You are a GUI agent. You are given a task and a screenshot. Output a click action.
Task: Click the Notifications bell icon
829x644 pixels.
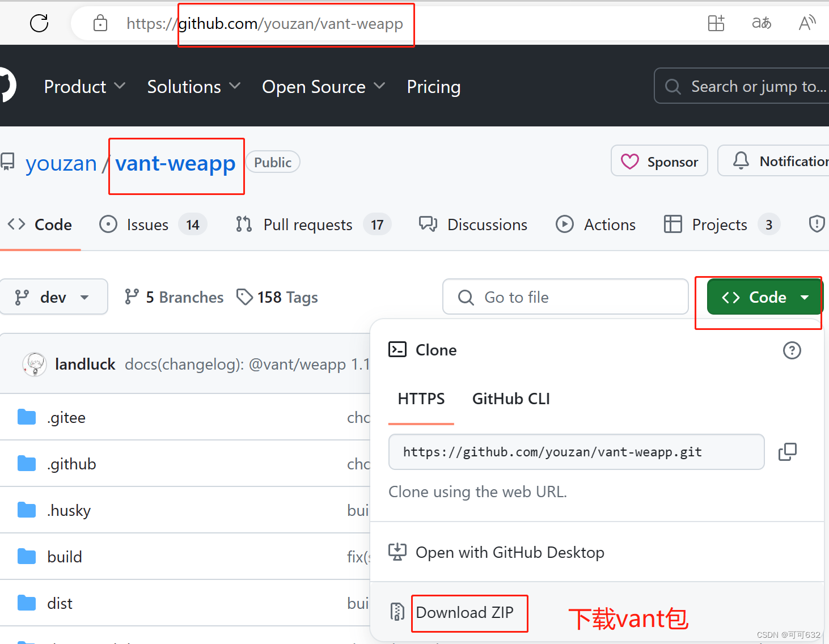741,161
